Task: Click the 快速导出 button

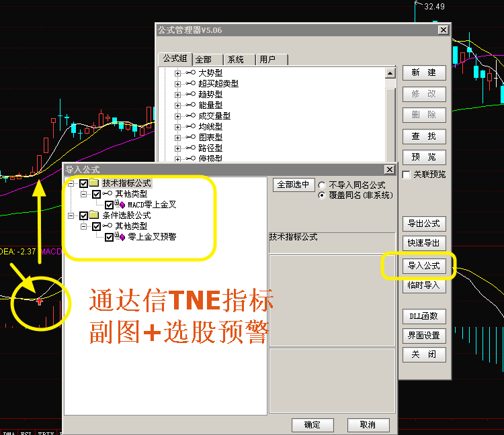Action: [x=424, y=243]
